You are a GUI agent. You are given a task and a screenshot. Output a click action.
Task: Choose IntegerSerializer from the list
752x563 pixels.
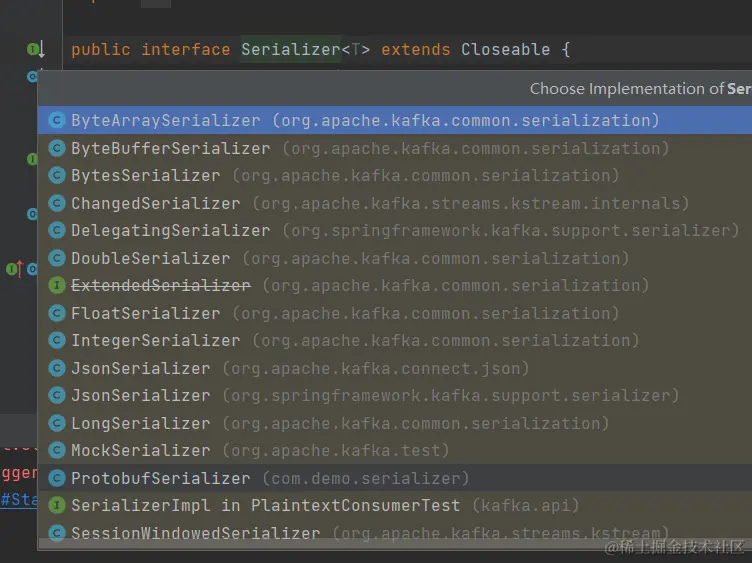click(395, 340)
